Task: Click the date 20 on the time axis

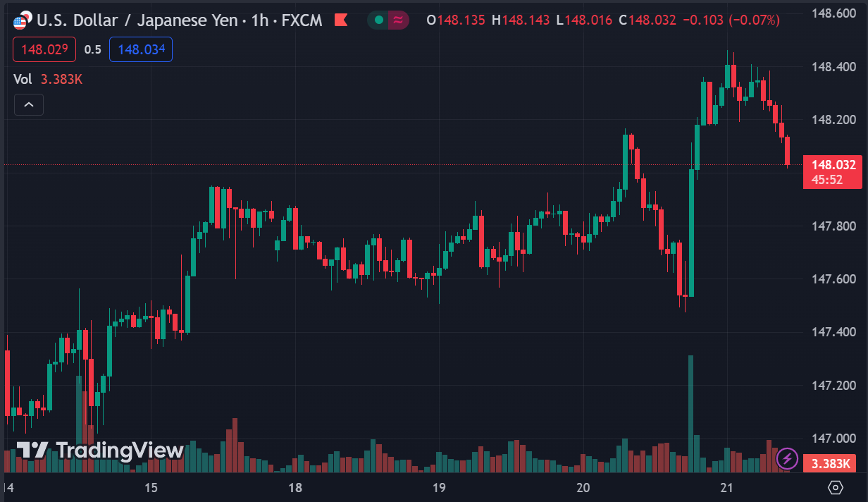Action: coord(583,487)
